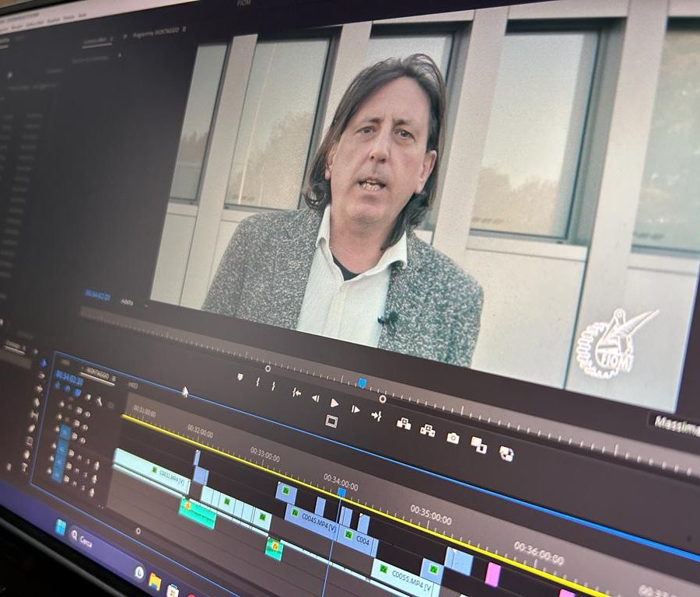
Task: Toggle the highlighted top track target box
Action: (x=65, y=432)
